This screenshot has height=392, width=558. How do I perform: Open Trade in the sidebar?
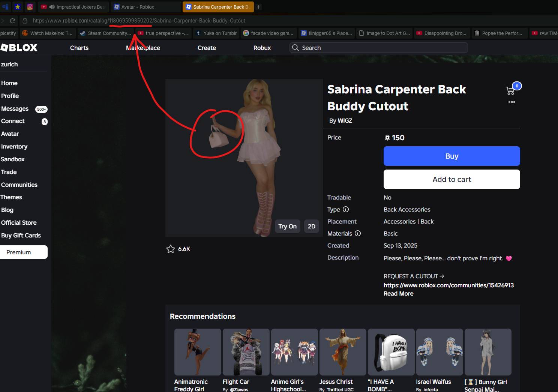coord(9,172)
